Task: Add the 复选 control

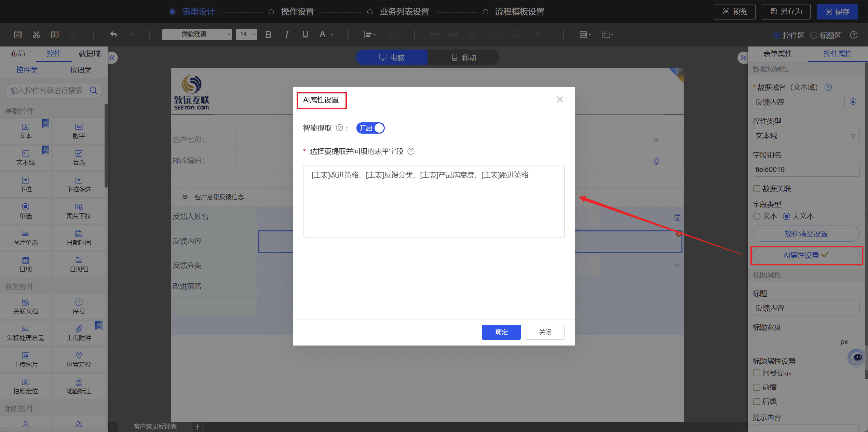Action: click(x=79, y=158)
